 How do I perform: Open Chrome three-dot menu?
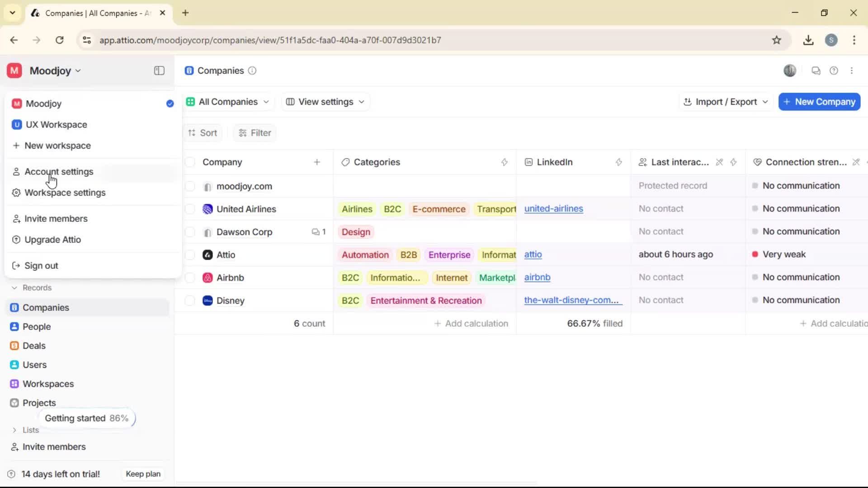[x=854, y=40]
